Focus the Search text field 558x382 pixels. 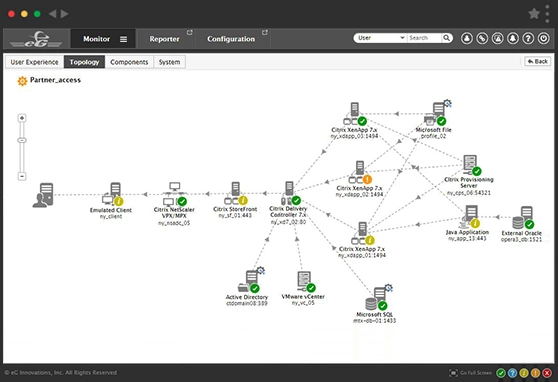coord(425,38)
